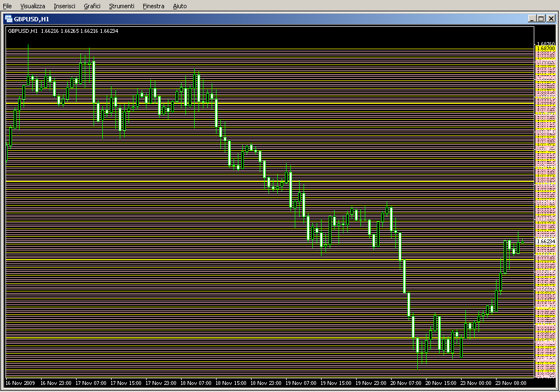Click the 18 Nov 15:00 time label
Image resolution: width=560 pixels, height=392 pixels.
(x=231, y=383)
